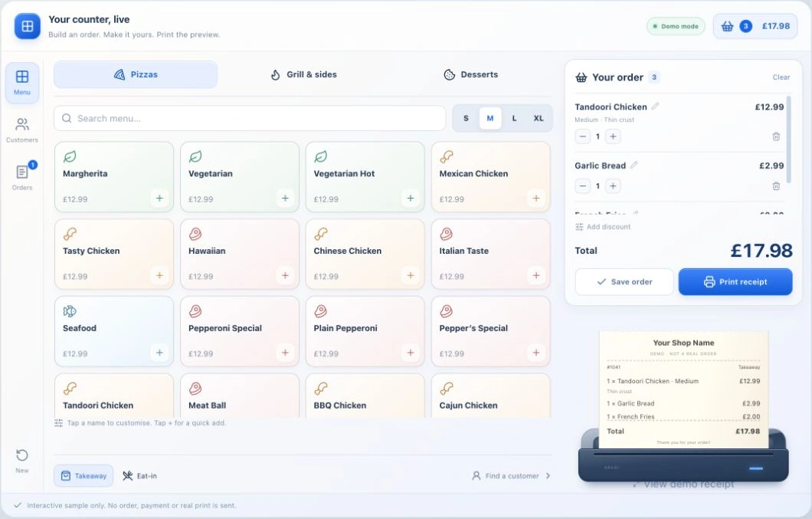Delete Tandoori Chicken from order
Viewport: 812px width, 519px height.
click(x=776, y=136)
